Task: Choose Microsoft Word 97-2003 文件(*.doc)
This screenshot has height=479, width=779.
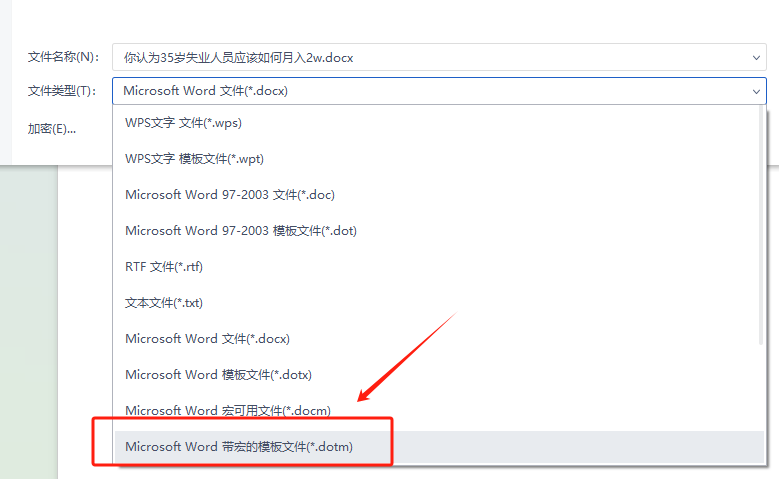Action: click(x=437, y=195)
